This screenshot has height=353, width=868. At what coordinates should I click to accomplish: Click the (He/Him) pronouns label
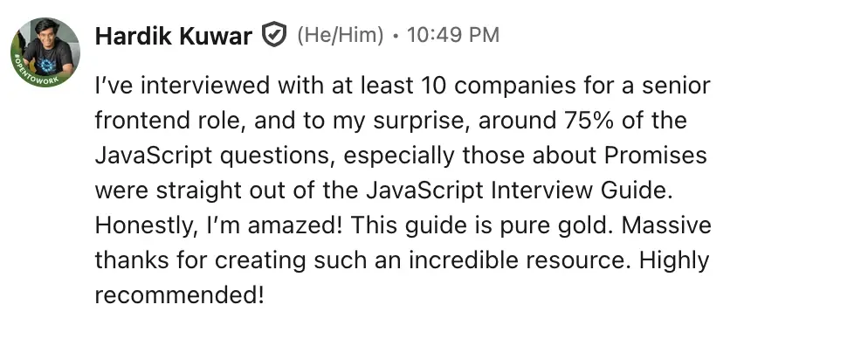pos(340,36)
